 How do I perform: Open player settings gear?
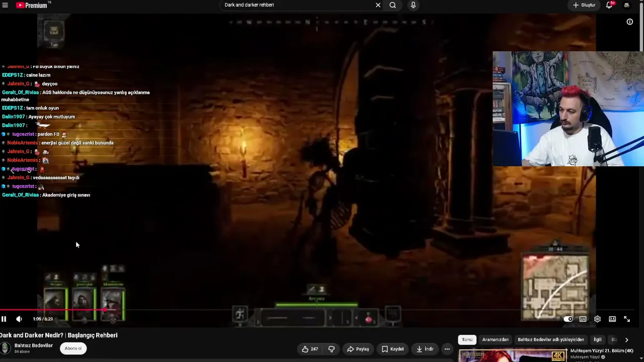point(597,319)
